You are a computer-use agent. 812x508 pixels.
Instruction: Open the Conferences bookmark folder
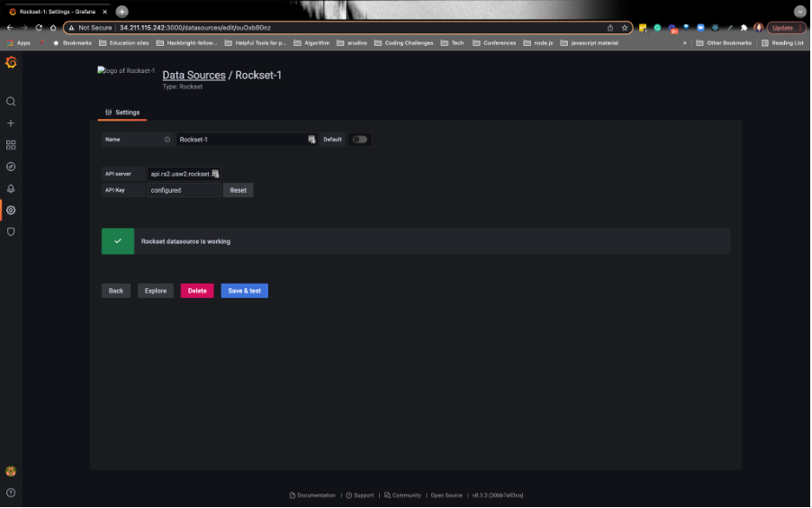coord(494,43)
